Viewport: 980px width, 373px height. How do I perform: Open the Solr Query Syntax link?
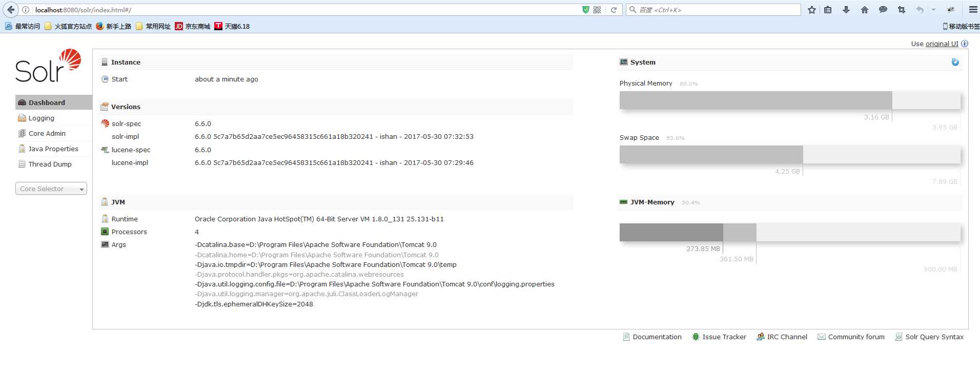[x=934, y=337]
